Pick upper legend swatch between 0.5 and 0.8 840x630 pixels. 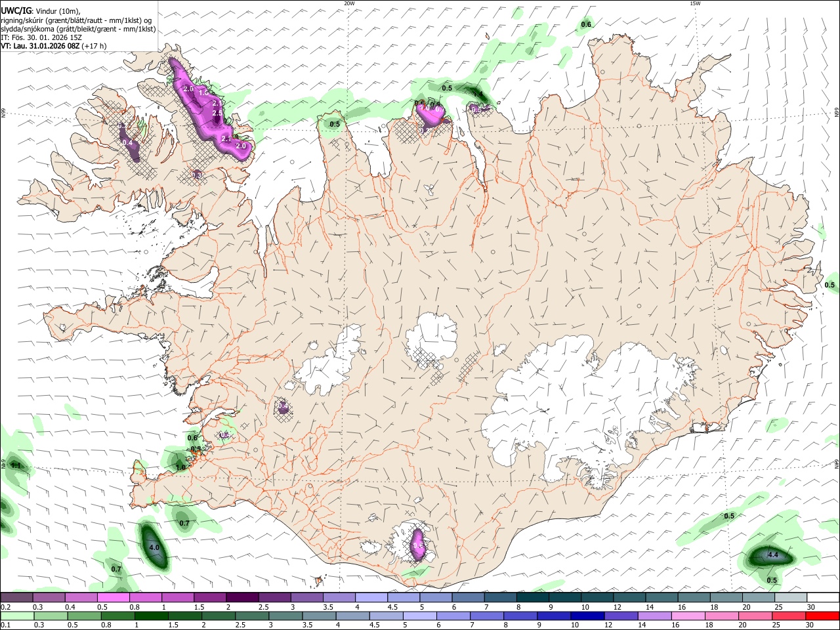114,597
